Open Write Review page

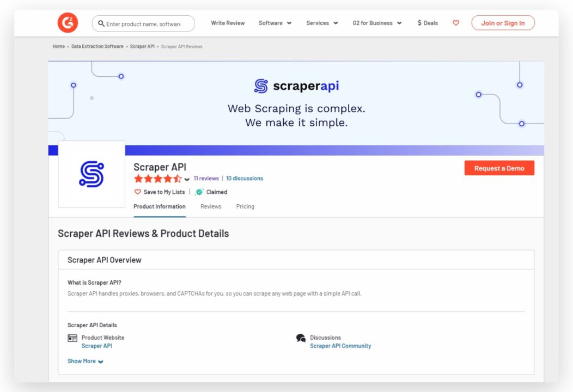pos(228,23)
